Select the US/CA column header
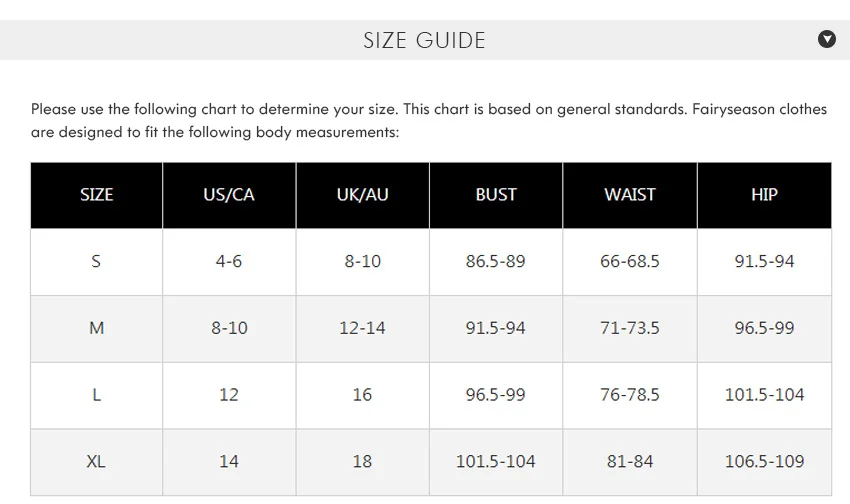Image resolution: width=850 pixels, height=504 pixels. click(x=229, y=195)
